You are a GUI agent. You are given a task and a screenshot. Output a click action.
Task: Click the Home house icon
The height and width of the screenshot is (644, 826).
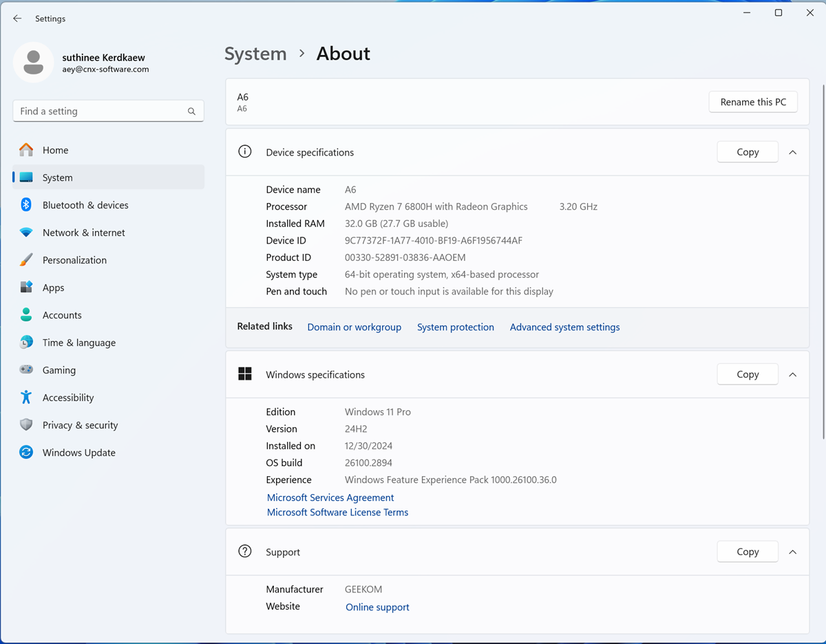click(x=26, y=150)
